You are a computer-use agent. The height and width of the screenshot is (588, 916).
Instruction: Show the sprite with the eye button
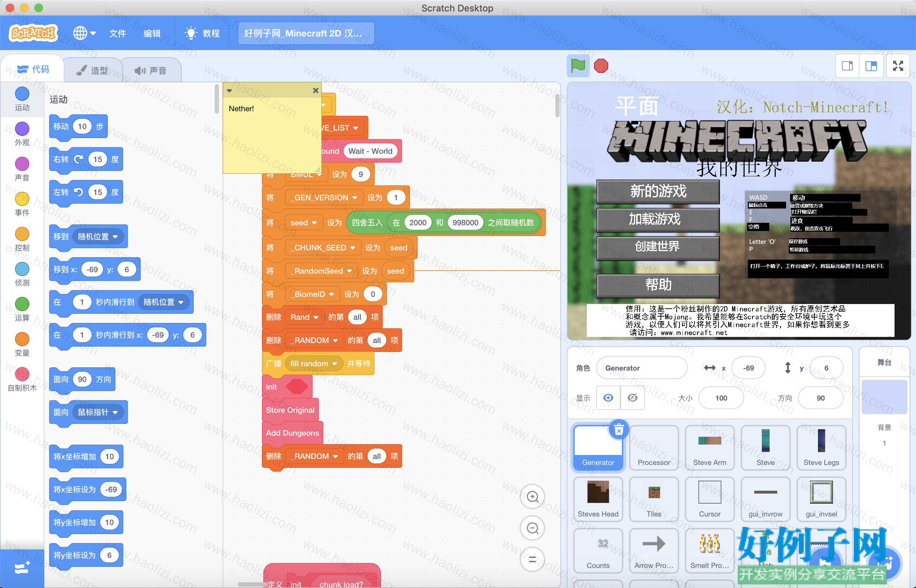pyautogui.click(x=608, y=398)
